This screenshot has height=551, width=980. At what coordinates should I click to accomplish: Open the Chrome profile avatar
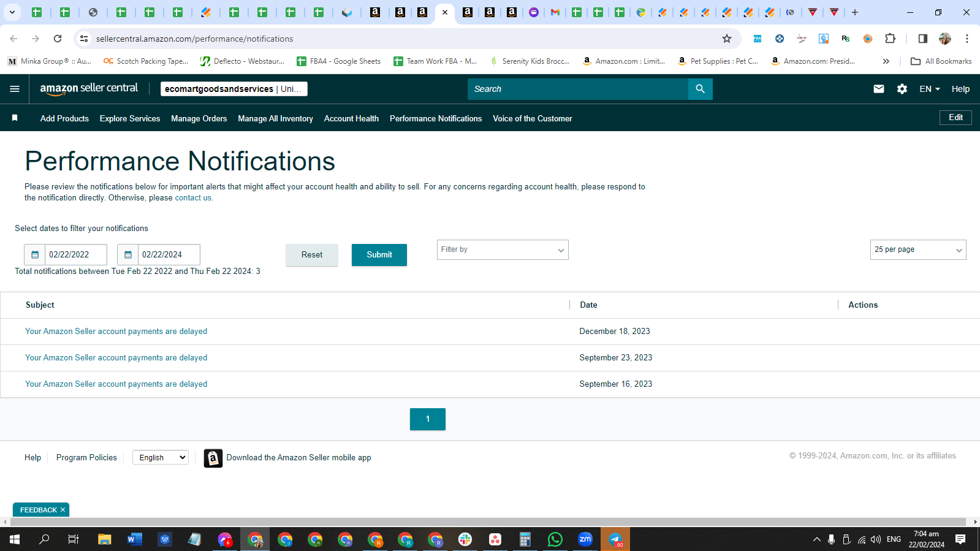coord(945,39)
